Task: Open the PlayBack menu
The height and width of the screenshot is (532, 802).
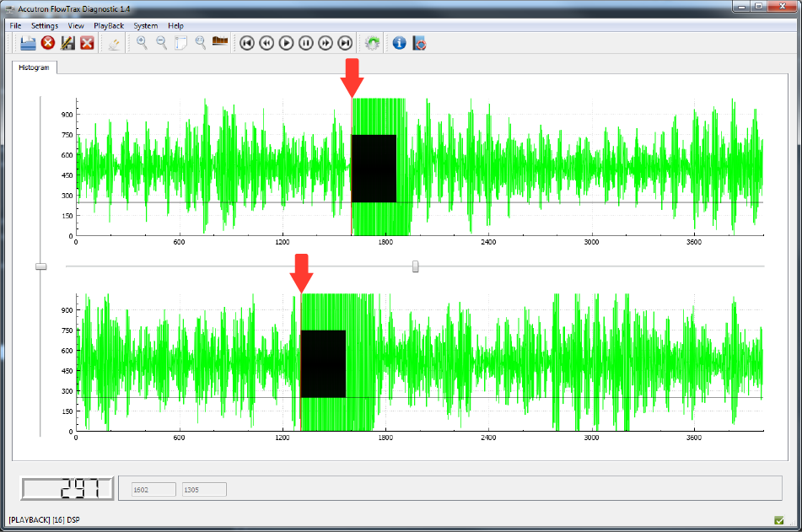Action: (109, 26)
